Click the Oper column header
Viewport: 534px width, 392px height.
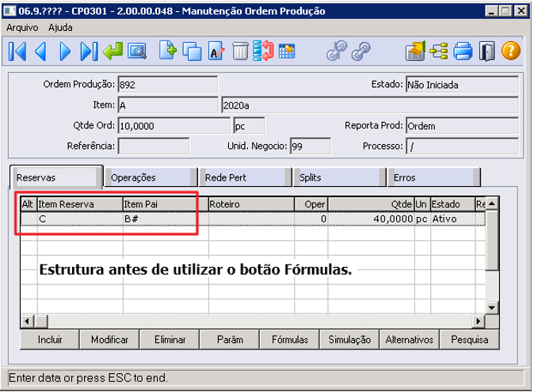(x=311, y=204)
